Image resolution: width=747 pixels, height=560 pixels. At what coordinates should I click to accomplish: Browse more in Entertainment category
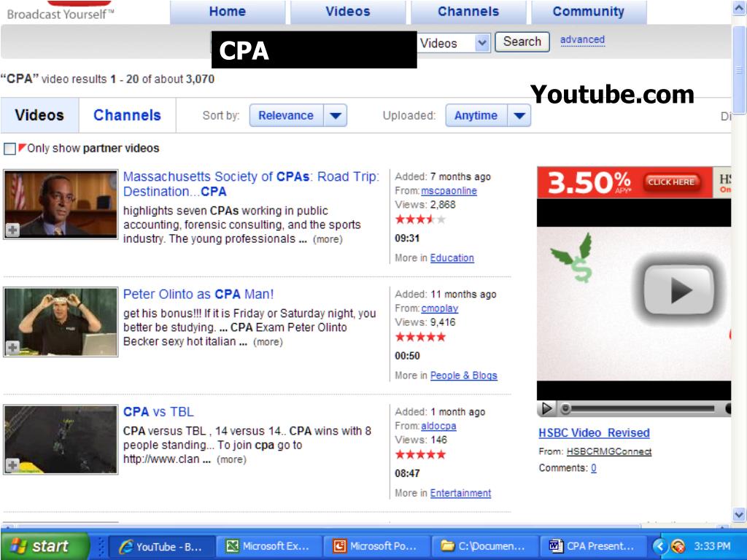(460, 494)
